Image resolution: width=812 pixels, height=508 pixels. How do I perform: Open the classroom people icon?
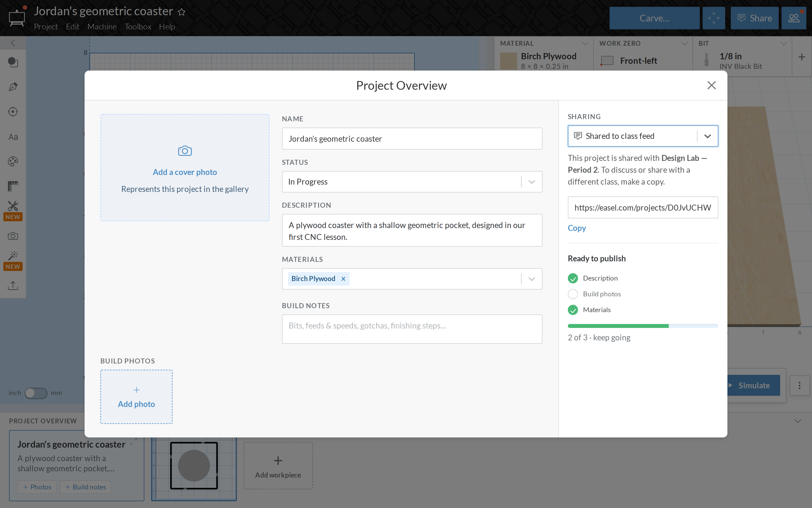click(x=794, y=18)
